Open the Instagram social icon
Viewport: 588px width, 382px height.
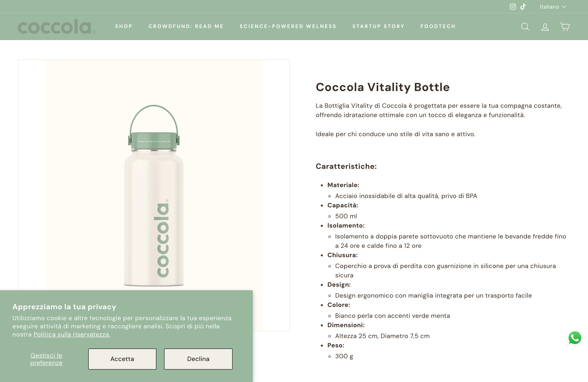coord(513,7)
